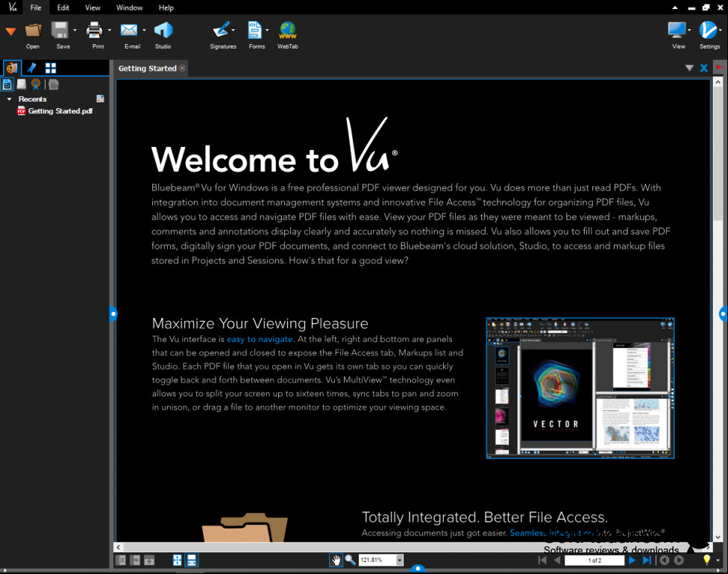Image resolution: width=728 pixels, height=574 pixels.
Task: Go to the next page
Action: [632, 560]
